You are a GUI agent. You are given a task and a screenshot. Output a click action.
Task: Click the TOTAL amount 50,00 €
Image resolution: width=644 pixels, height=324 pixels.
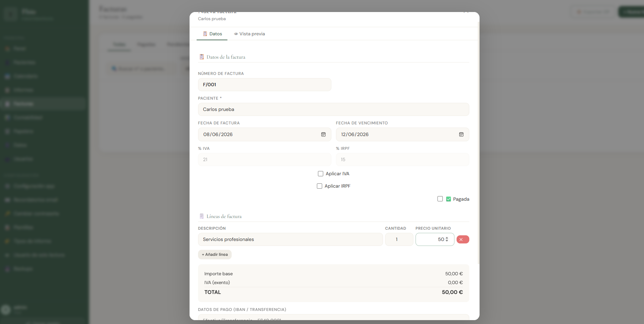452,292
